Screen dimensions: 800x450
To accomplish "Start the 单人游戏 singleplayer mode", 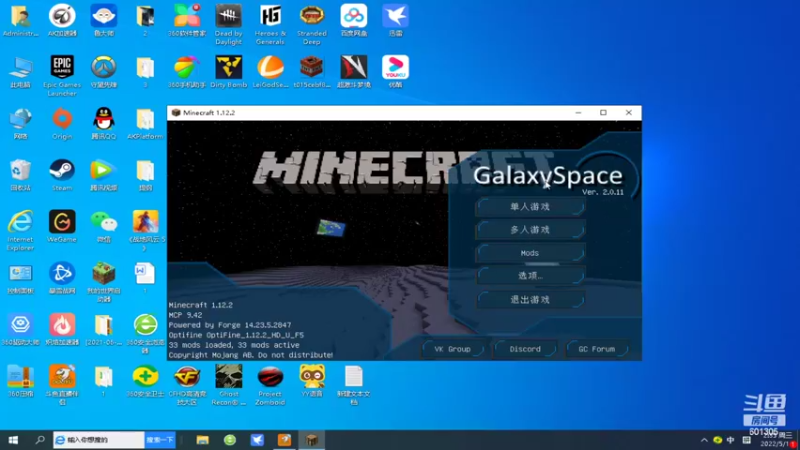I will pyautogui.click(x=530, y=207).
